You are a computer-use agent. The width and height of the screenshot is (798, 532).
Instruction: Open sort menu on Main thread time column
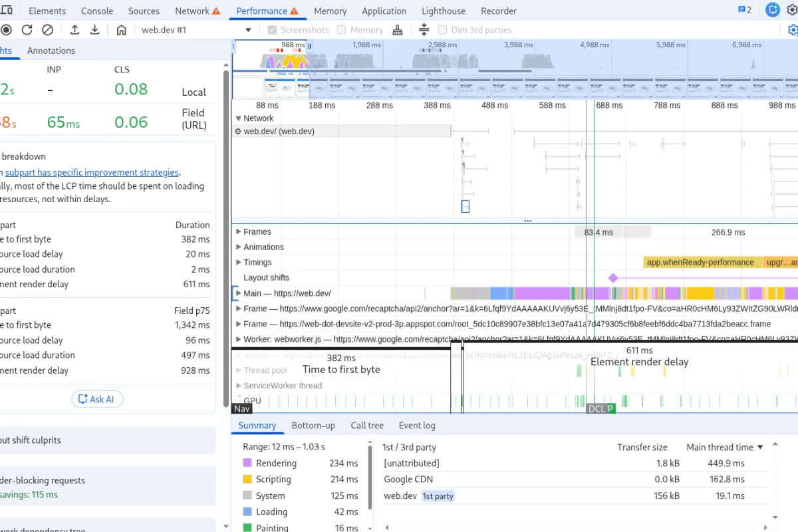[760, 448]
